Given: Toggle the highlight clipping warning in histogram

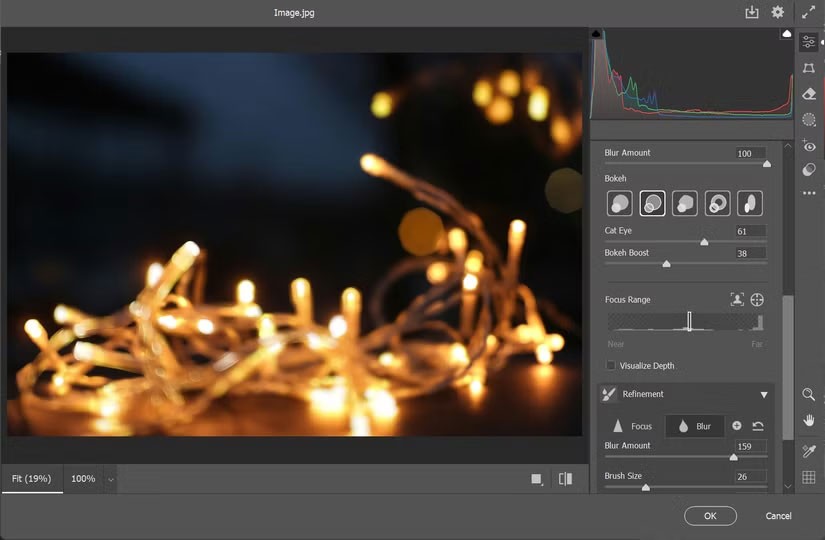Looking at the screenshot, I should pos(786,34).
